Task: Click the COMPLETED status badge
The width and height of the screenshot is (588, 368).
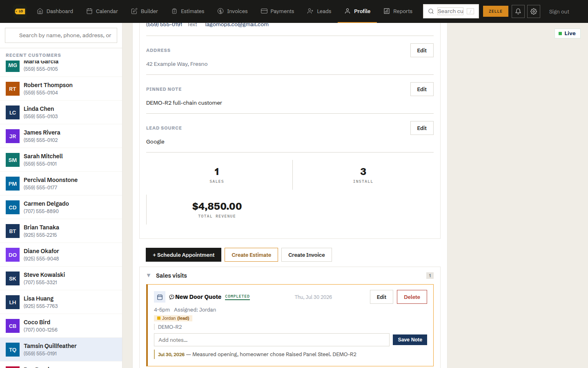Action: pyautogui.click(x=237, y=297)
